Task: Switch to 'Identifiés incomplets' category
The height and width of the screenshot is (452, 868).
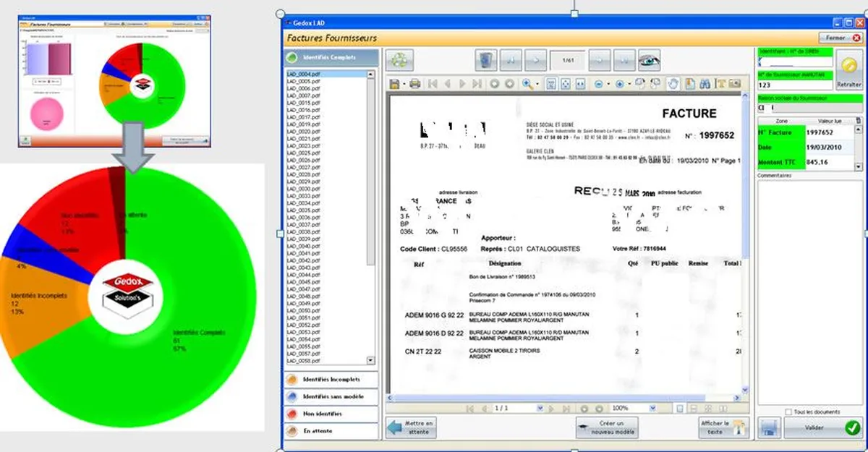Action: [331, 380]
